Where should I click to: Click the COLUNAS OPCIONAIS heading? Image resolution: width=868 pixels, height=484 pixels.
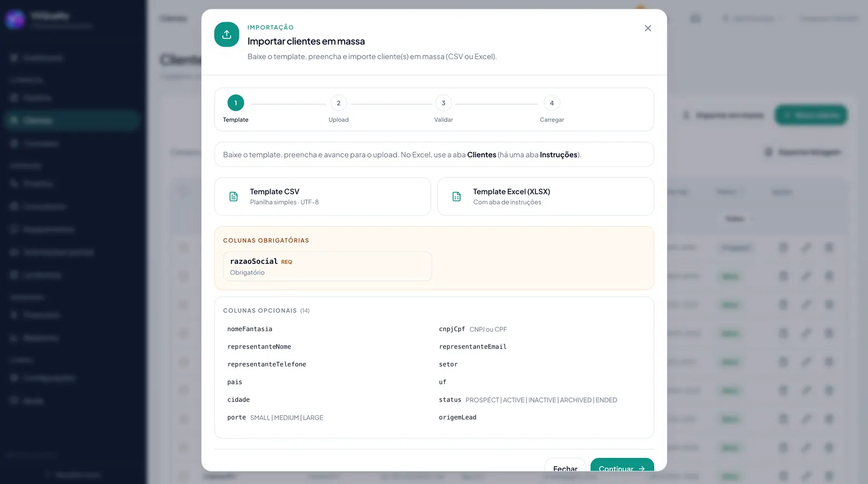(260, 311)
